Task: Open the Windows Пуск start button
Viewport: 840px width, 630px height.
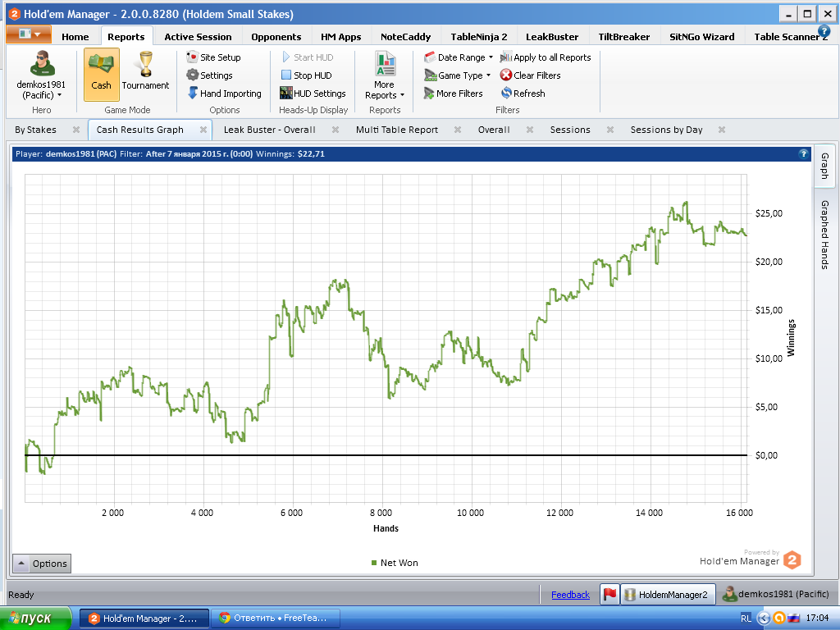Action: coord(35,619)
